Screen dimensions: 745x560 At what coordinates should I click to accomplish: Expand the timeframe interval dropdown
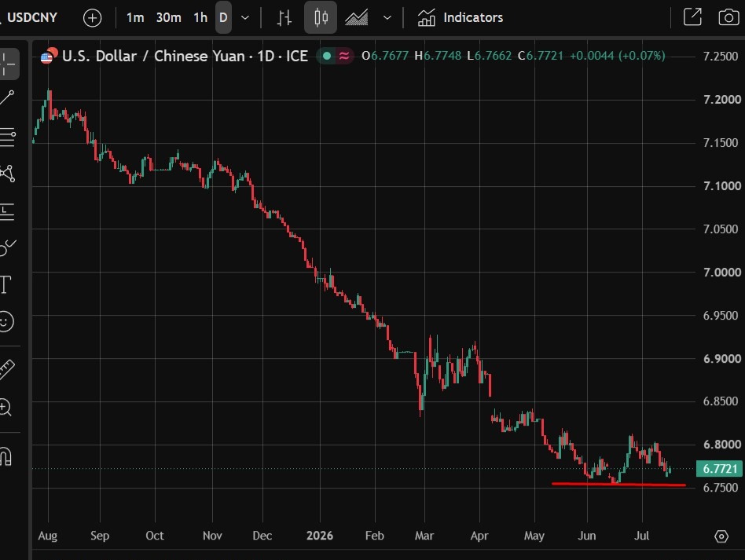(245, 18)
